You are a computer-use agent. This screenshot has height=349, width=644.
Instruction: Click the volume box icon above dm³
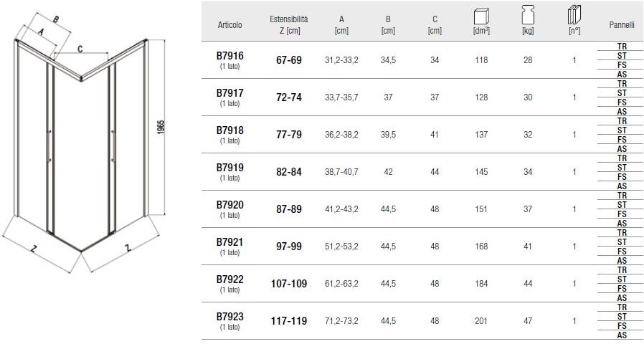[x=481, y=15]
